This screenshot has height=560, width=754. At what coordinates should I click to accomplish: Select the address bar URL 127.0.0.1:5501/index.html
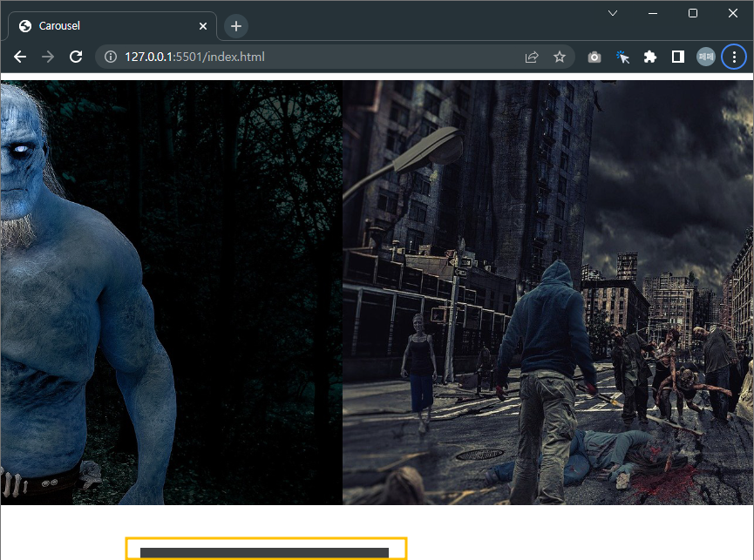194,57
